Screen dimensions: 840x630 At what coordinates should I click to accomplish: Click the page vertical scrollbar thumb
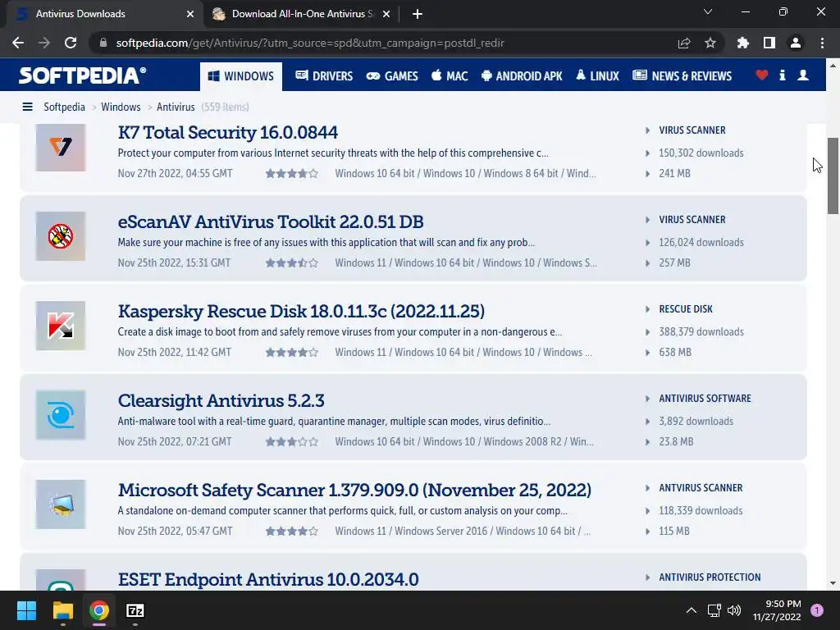(x=833, y=176)
